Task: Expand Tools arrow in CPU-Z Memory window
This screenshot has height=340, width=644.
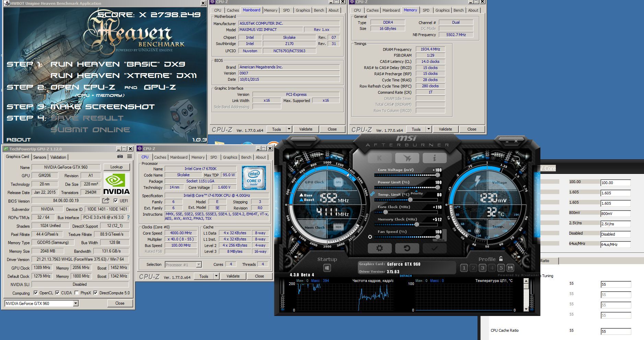Action: pyautogui.click(x=429, y=129)
